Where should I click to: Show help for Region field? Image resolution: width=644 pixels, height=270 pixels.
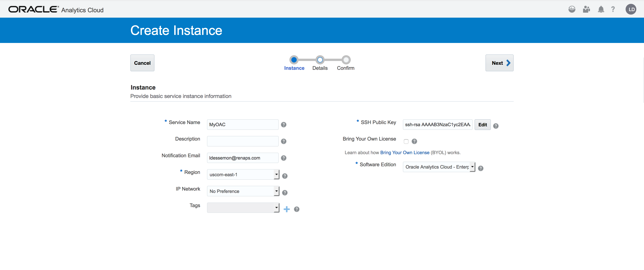(x=285, y=176)
